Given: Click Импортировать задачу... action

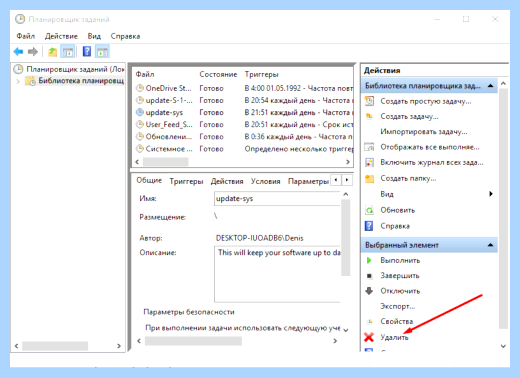Looking at the screenshot, I should click(424, 132).
